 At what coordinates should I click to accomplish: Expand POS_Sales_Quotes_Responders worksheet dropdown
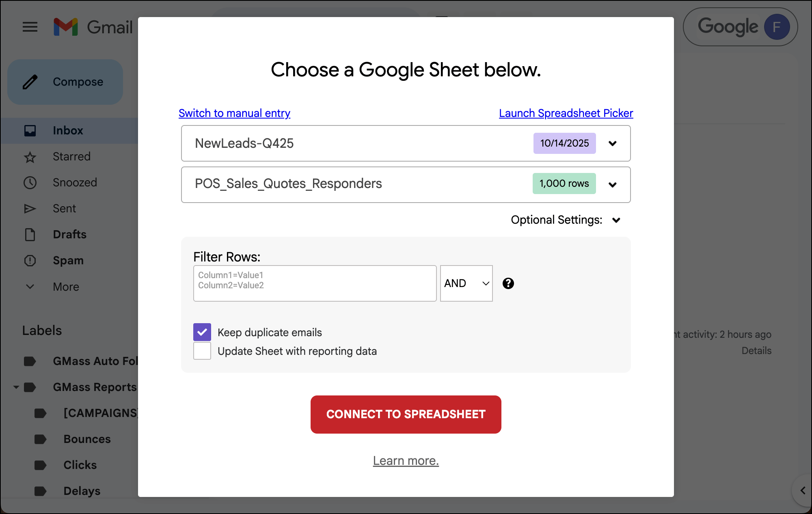point(612,185)
